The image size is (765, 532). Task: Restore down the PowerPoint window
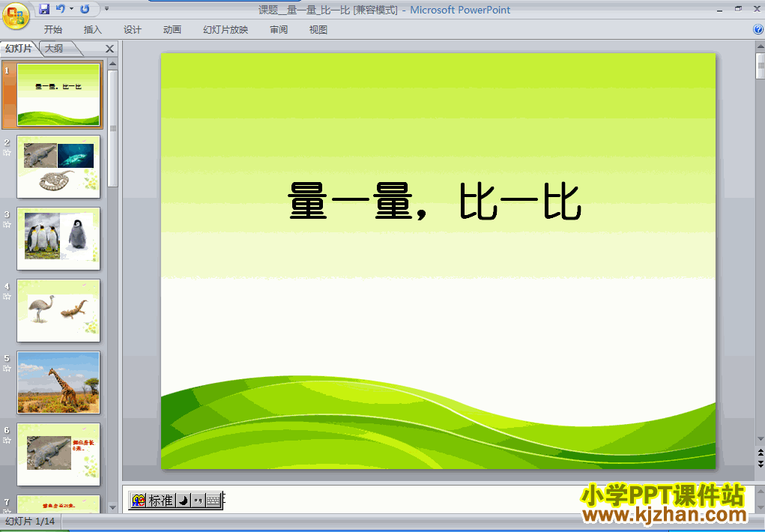tap(738, 9)
